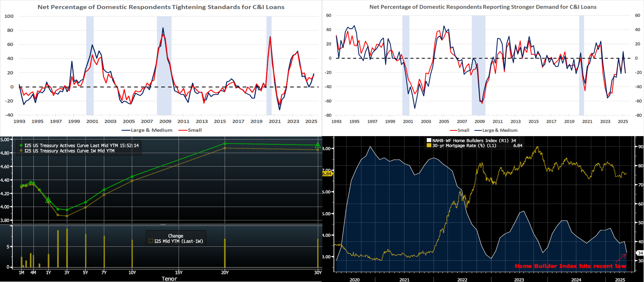Toggle dashed box for I25 Mid YTM (Last-1W)
Image resolution: width=644 pixels, height=282 pixels.
click(x=151, y=241)
